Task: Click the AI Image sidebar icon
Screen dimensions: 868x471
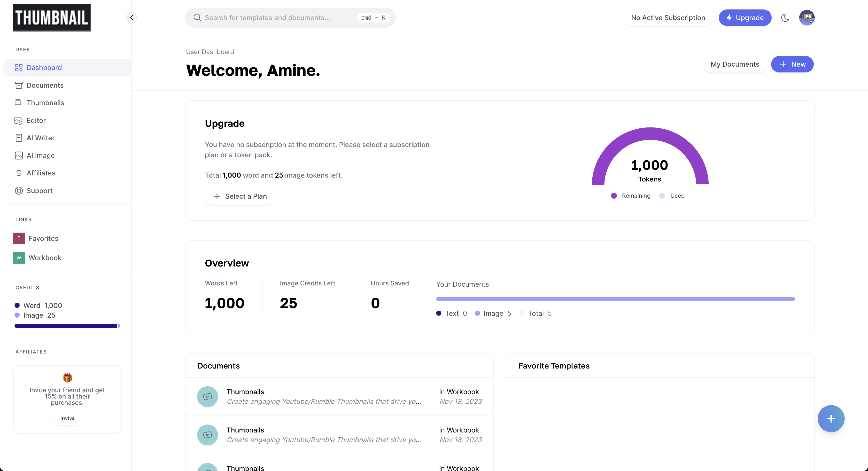Action: pos(19,156)
